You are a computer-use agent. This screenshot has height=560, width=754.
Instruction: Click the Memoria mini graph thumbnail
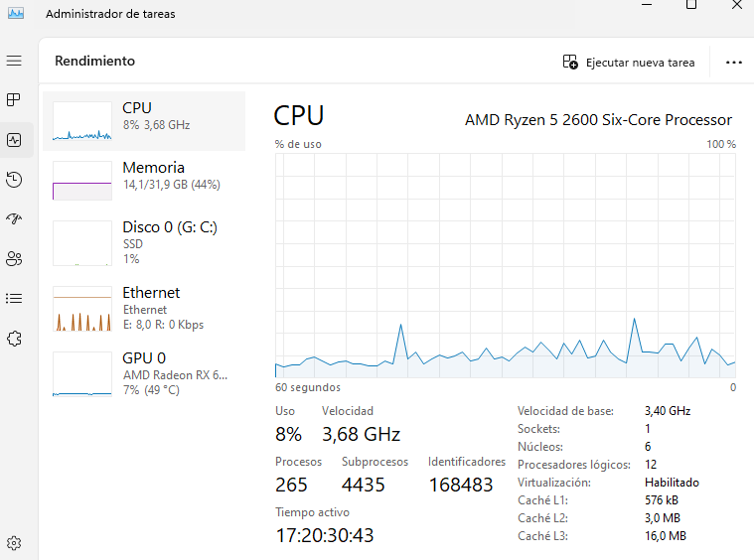82,181
